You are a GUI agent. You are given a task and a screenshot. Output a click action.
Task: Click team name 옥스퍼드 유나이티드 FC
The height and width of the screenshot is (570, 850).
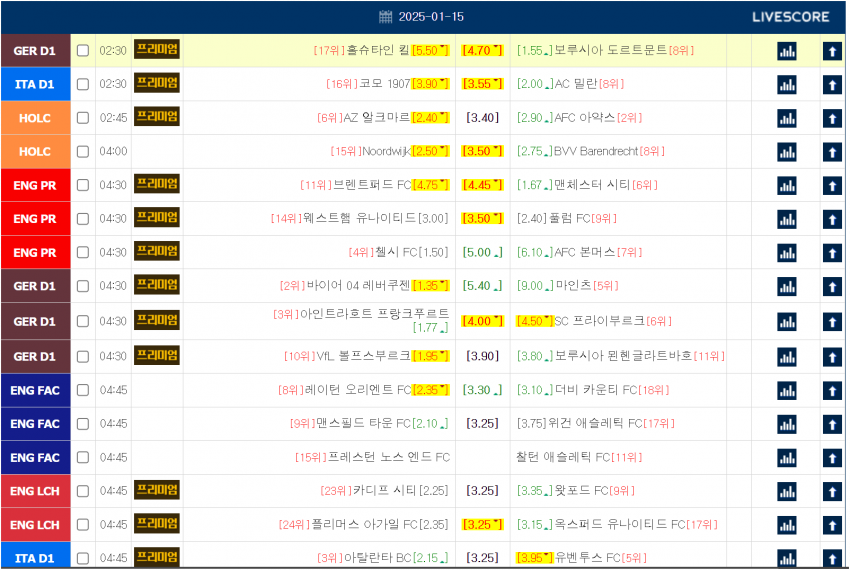[x=620, y=523]
